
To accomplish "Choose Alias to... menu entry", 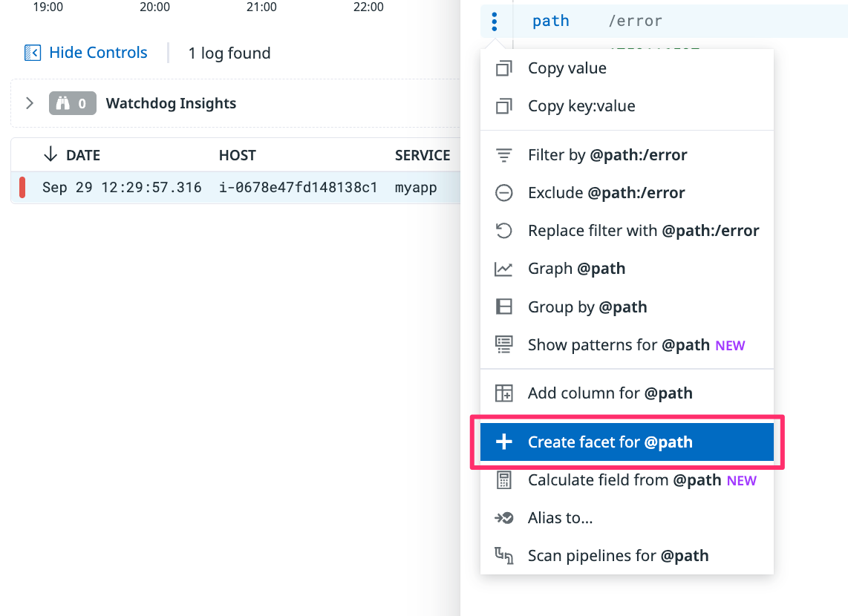I will [x=560, y=518].
